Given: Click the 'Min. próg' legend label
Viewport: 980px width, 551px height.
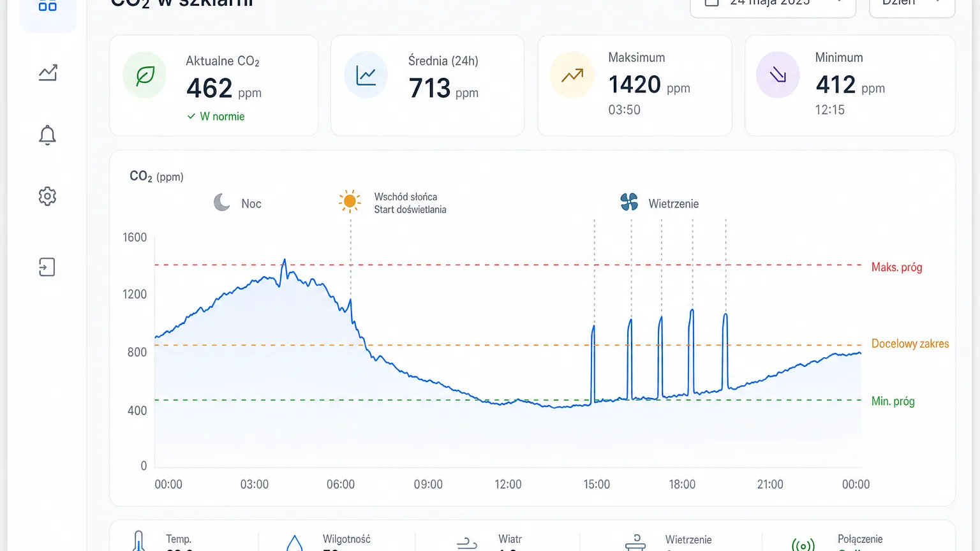Looking at the screenshot, I should pyautogui.click(x=893, y=401).
